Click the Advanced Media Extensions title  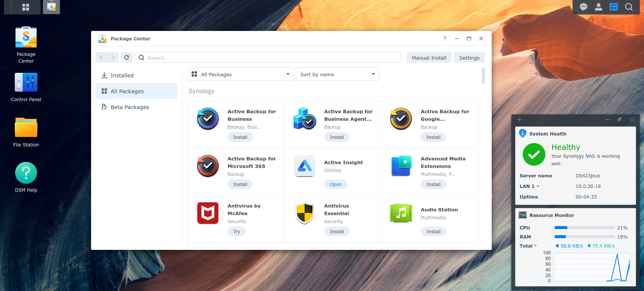[x=443, y=162]
